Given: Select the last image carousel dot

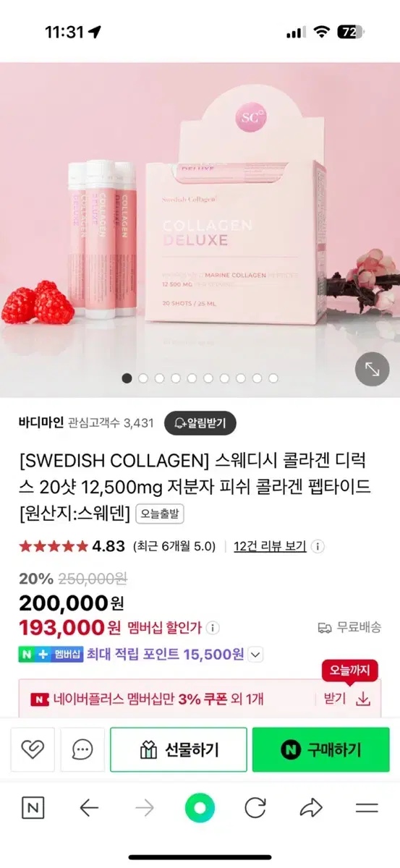Looking at the screenshot, I should point(273,378).
